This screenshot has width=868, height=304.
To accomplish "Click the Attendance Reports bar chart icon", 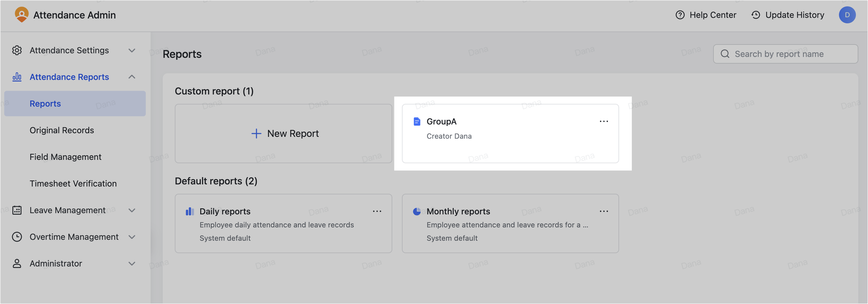I will coord(17,77).
